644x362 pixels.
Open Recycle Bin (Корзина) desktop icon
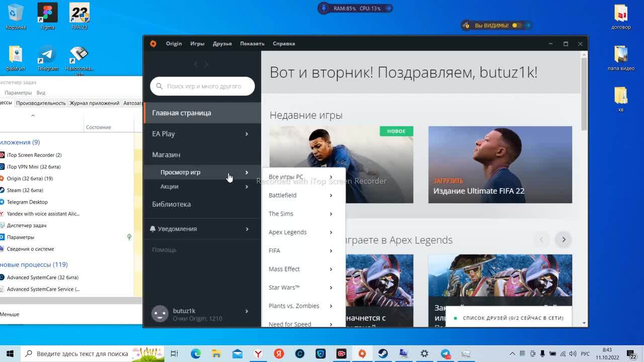click(16, 17)
